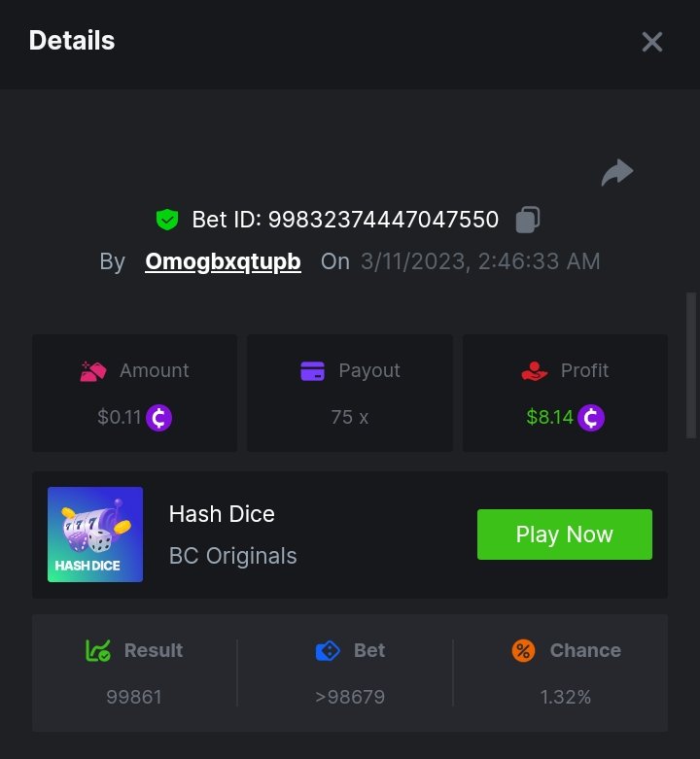Click the Payout card icon
The height and width of the screenshot is (759, 700).
pos(312,370)
